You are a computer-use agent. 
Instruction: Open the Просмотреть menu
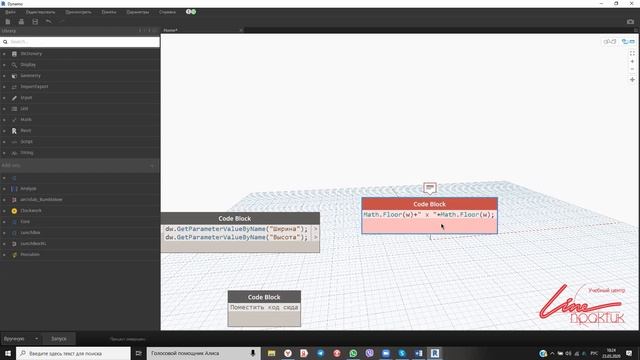point(78,12)
